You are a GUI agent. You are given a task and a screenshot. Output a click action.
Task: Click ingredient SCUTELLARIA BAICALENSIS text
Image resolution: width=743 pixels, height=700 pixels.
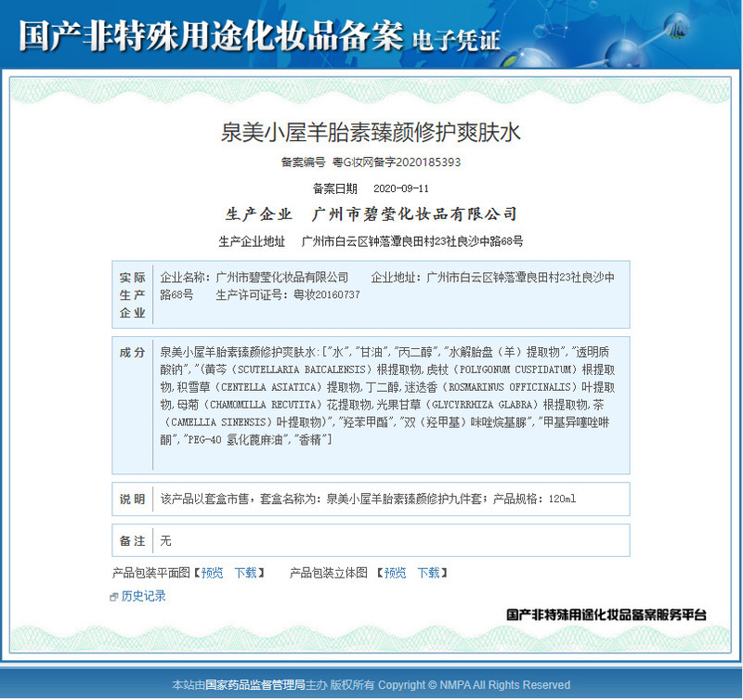[x=302, y=369]
